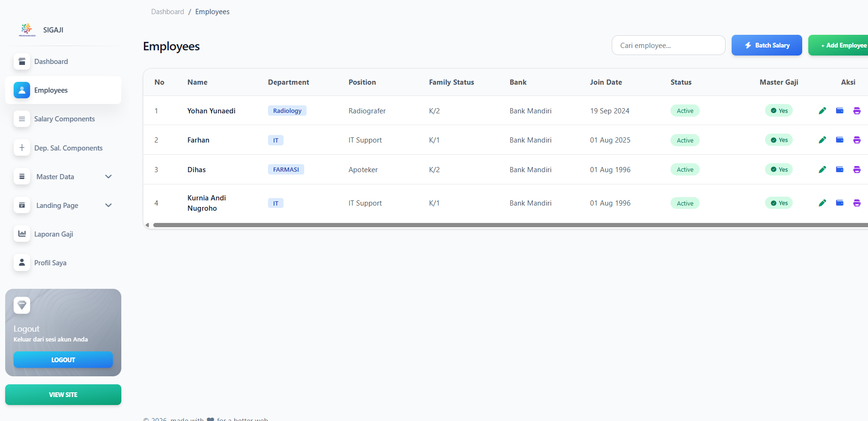Click the purple print icon for Dihas
Viewport: 868px width, 421px height.
857,170
